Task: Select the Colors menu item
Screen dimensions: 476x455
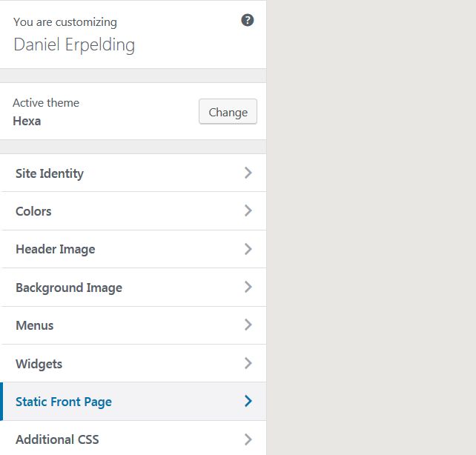Action: 33,211
